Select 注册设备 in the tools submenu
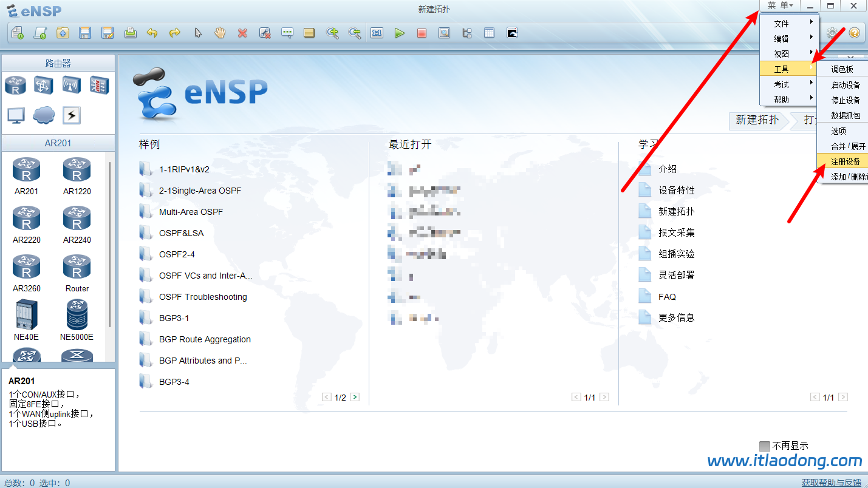 point(846,161)
